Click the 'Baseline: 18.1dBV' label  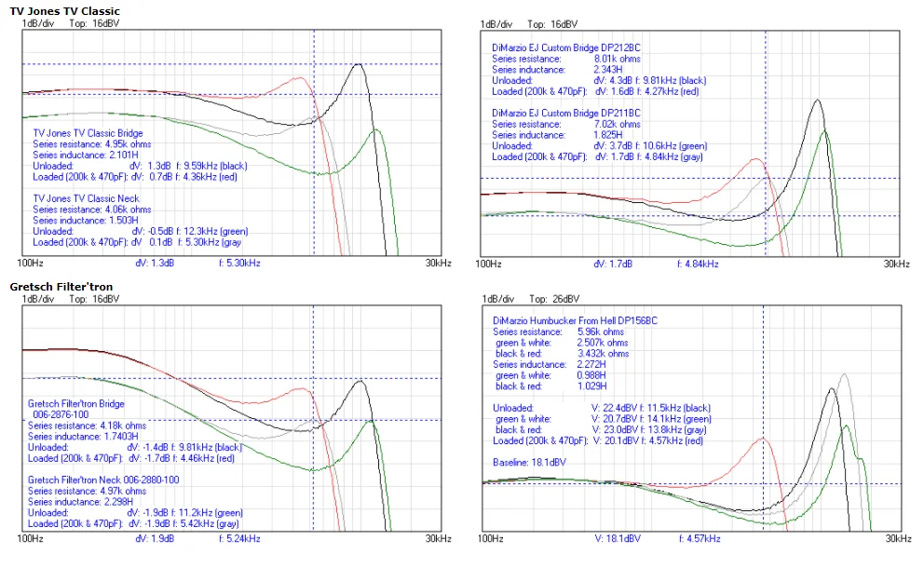pos(529,463)
